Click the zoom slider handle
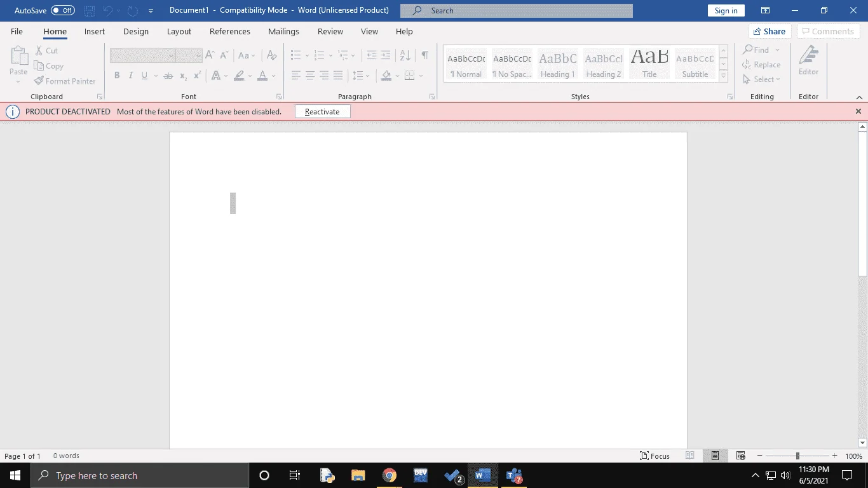The width and height of the screenshot is (868, 488). (797, 456)
